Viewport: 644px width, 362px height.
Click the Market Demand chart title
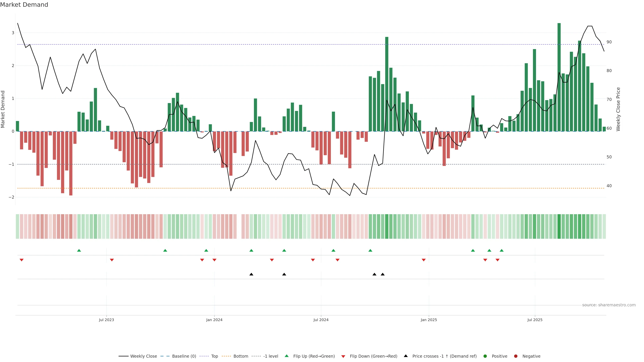(x=24, y=5)
